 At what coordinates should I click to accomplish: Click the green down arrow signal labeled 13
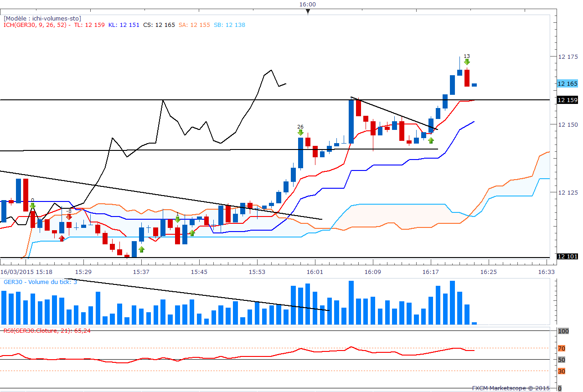click(467, 62)
